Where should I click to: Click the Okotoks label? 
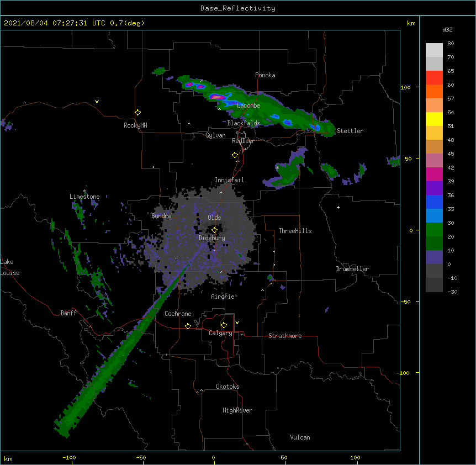tap(228, 387)
